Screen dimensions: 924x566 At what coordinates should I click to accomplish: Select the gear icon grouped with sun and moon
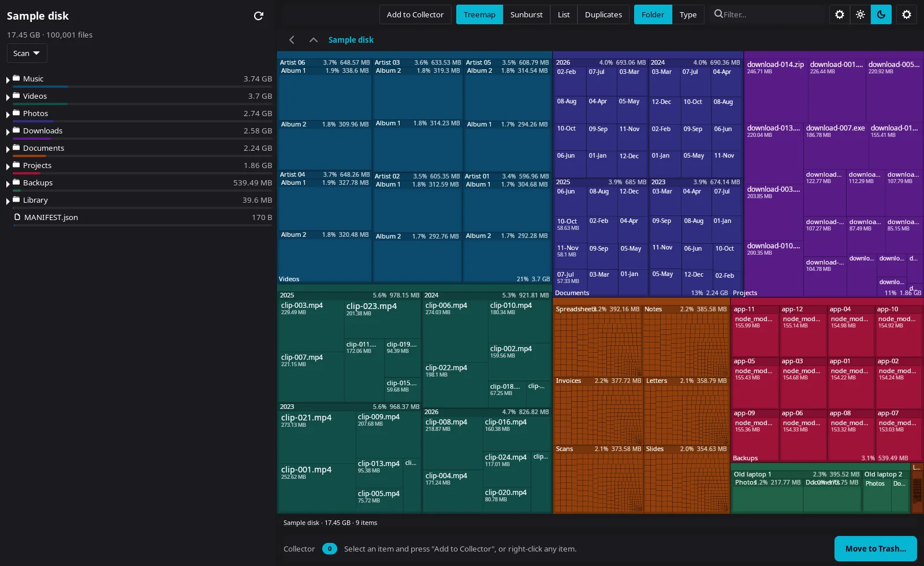(840, 14)
